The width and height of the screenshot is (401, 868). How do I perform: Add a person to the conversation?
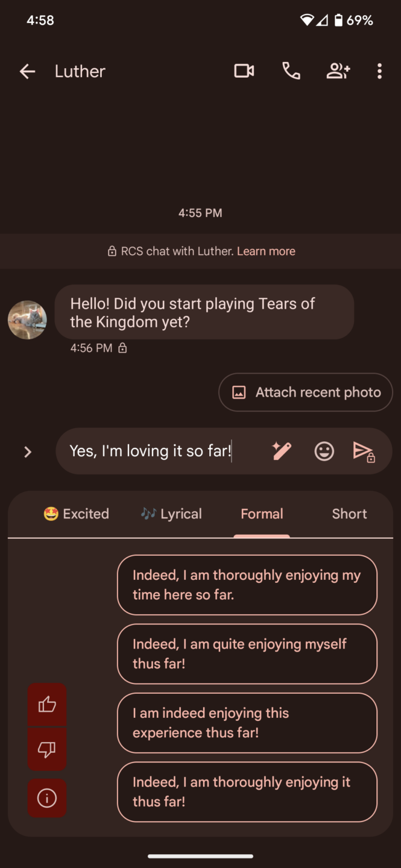[x=338, y=71]
